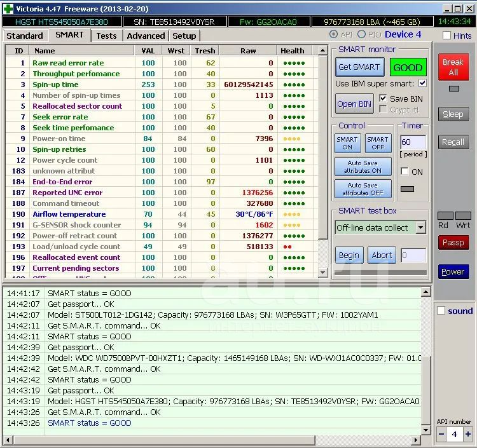
Task: Open the Advanced tab
Action: 146,36
